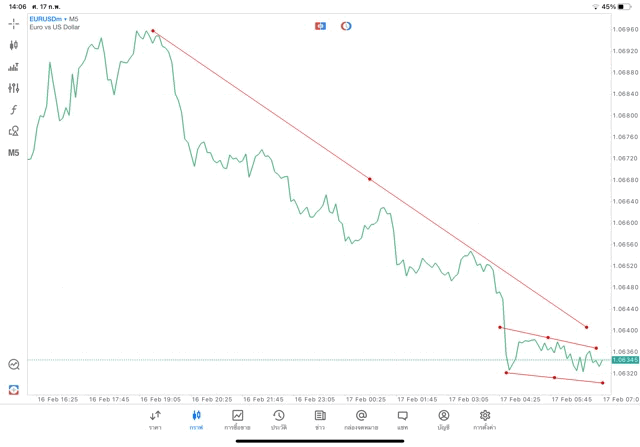Open the ประวัติ history tab

point(278,420)
